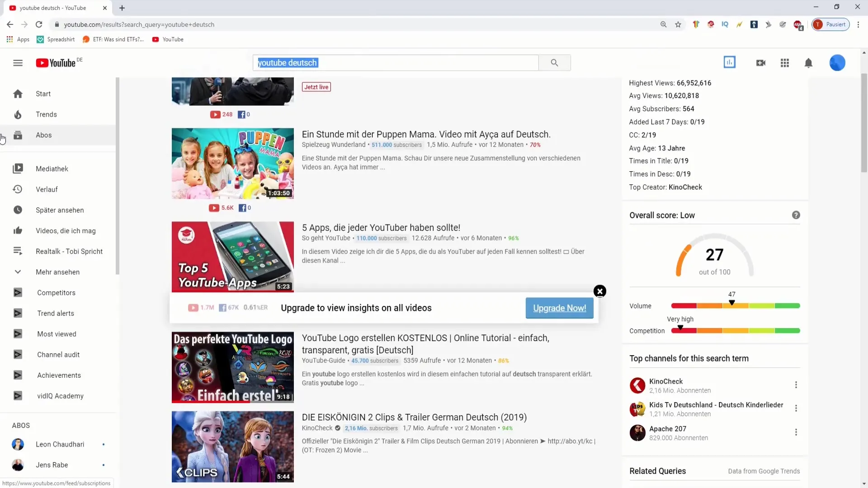Open Chrome three-dot menu
This screenshot has width=868, height=488.
click(858, 24)
